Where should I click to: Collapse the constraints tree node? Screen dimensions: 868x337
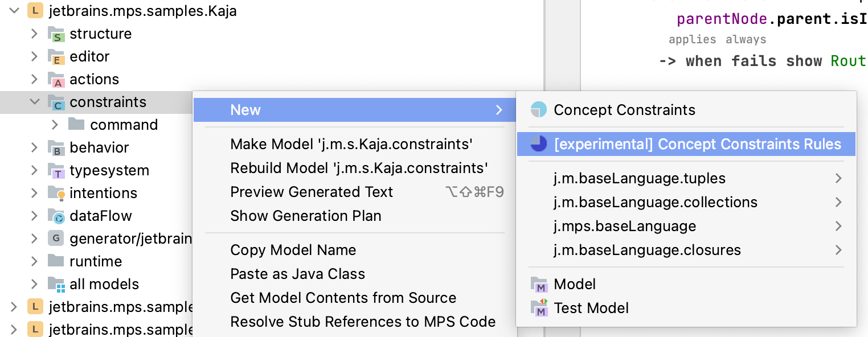(x=35, y=102)
